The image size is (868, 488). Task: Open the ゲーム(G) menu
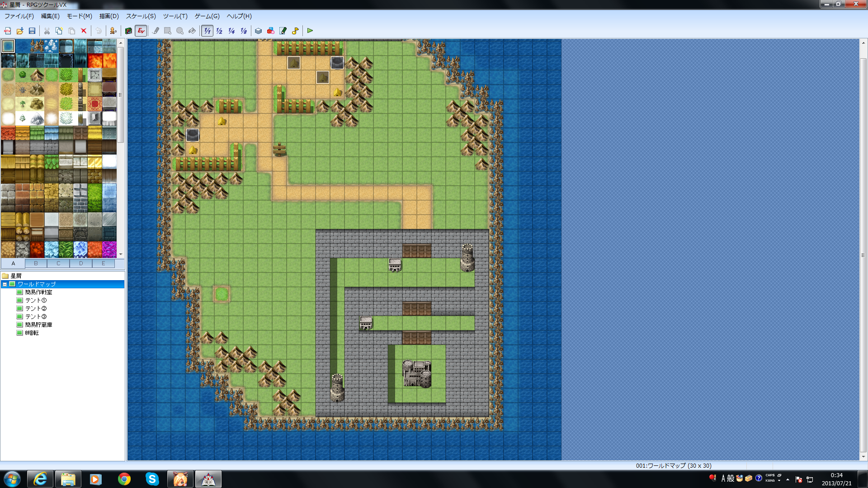(207, 16)
